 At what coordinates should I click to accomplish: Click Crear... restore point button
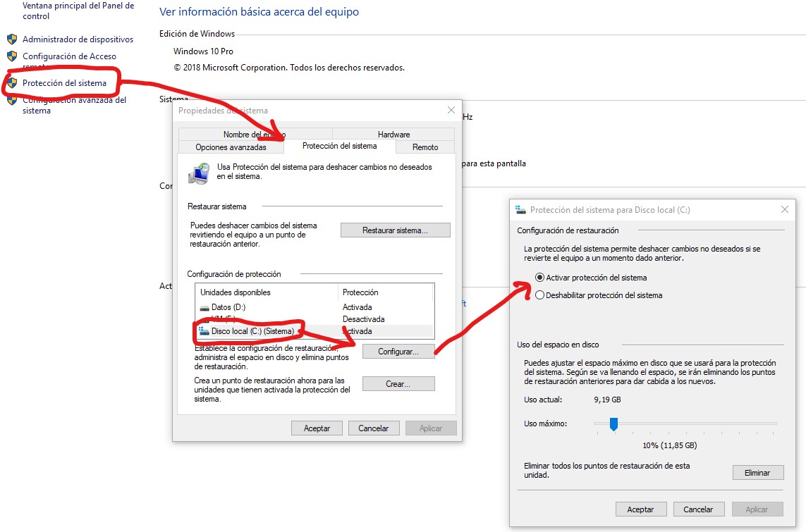(398, 383)
